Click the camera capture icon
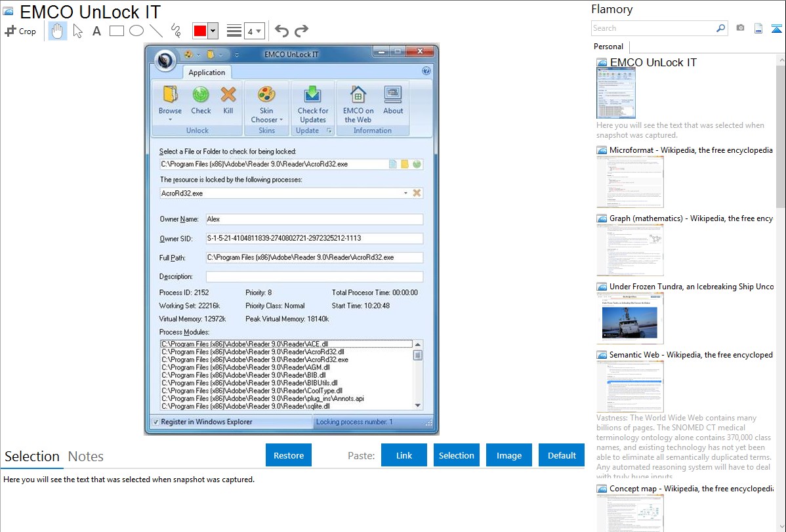Screen dimensions: 786x532 740,28
